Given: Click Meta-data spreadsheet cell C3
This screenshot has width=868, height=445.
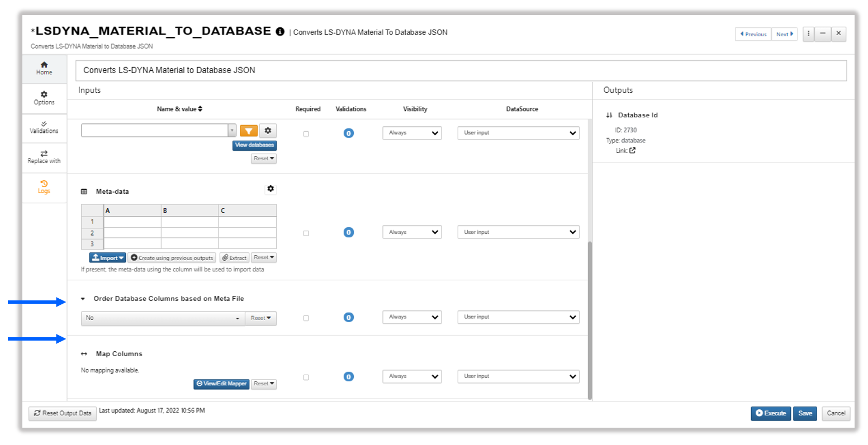Looking at the screenshot, I should tap(248, 244).
